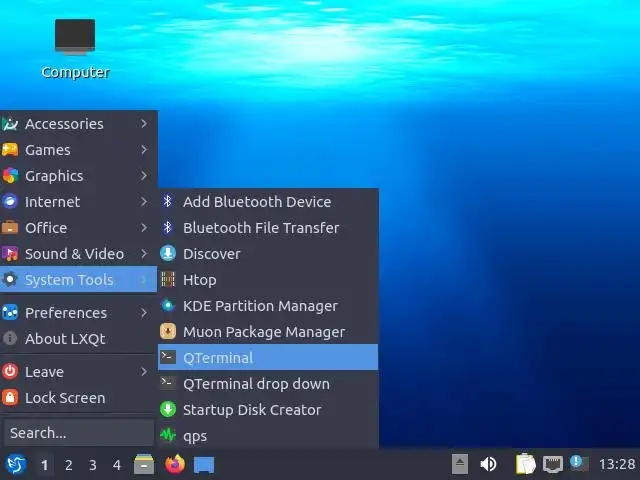Click the Graphics category icon

(10, 176)
